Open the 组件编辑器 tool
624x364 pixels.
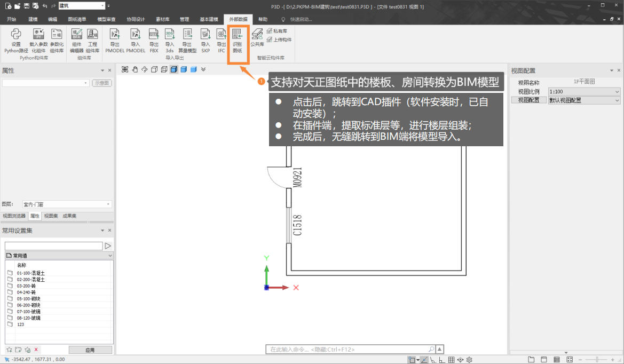coord(76,41)
